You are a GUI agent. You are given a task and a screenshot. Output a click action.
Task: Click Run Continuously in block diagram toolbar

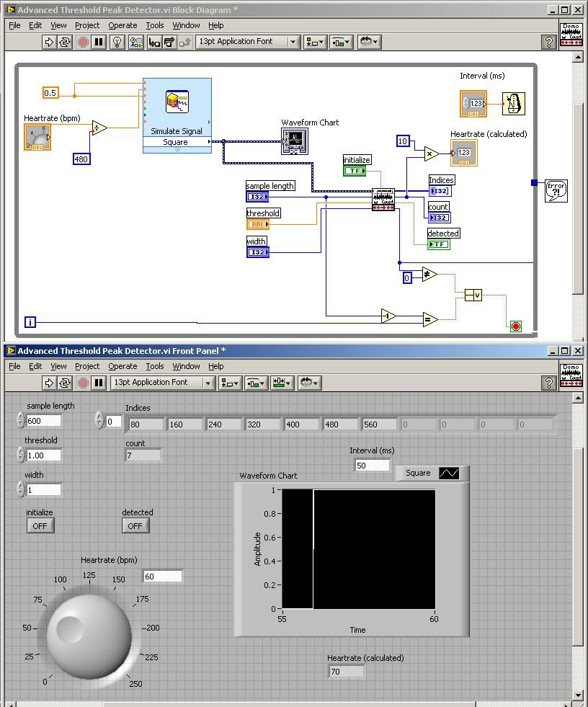pyautogui.click(x=65, y=42)
